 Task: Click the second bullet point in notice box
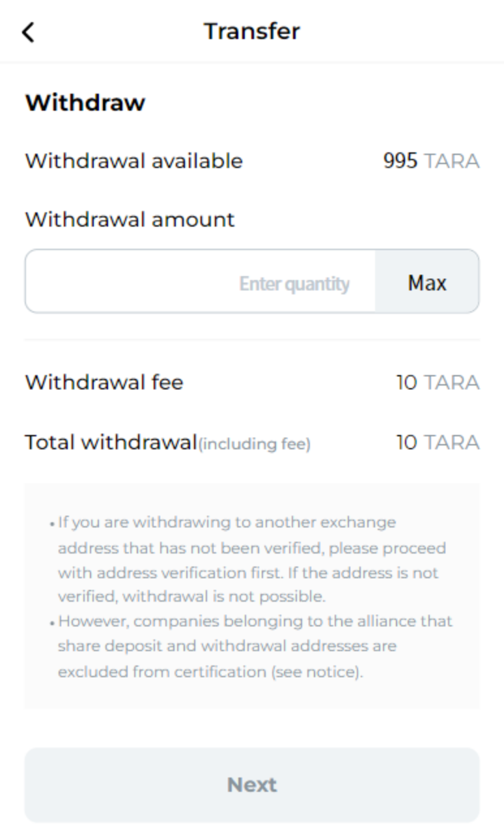pos(51,623)
